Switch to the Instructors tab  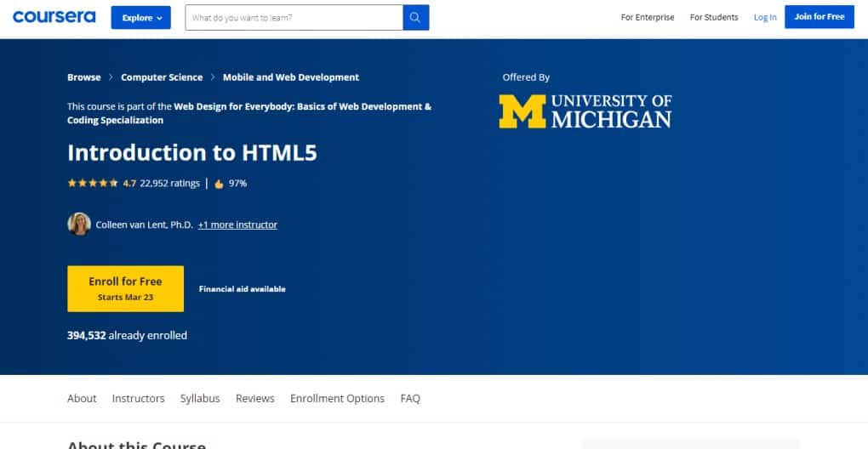click(139, 398)
